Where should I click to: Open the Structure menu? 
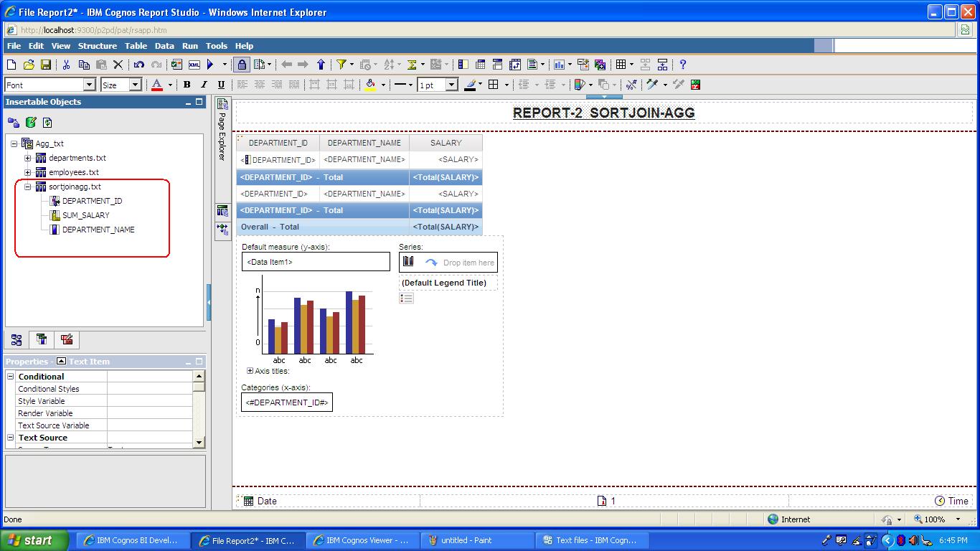pos(98,46)
